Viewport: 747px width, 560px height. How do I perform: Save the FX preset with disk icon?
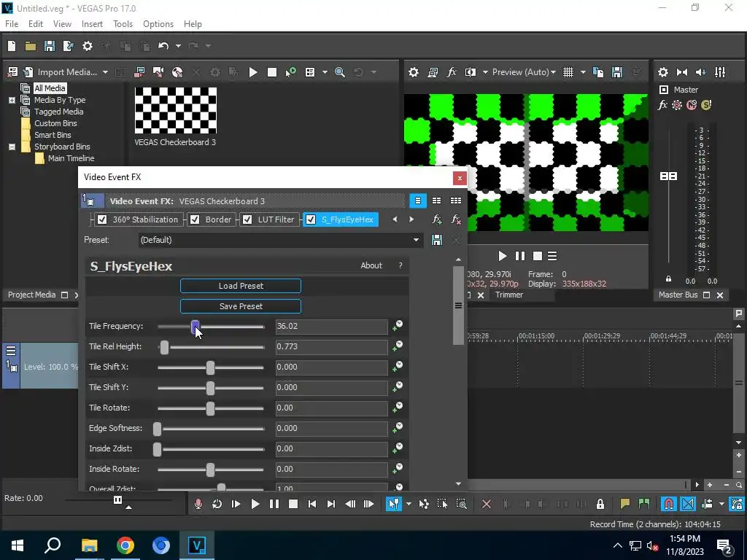point(436,240)
